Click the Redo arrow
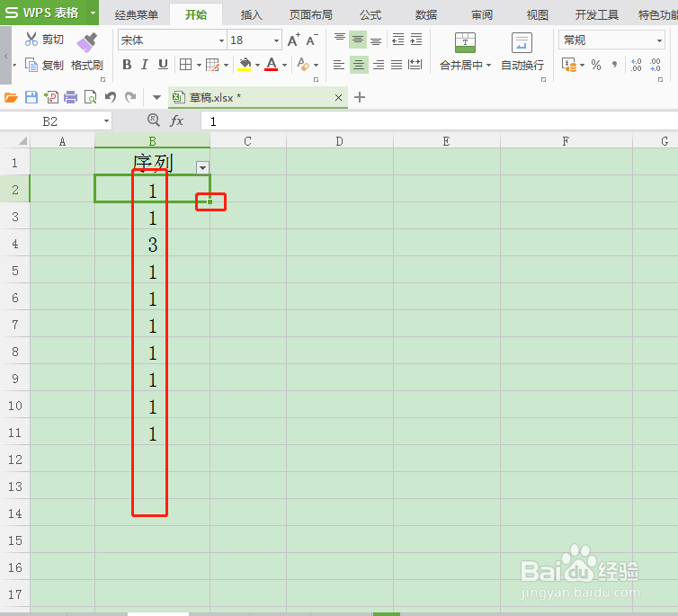678x616 pixels. pos(130,97)
